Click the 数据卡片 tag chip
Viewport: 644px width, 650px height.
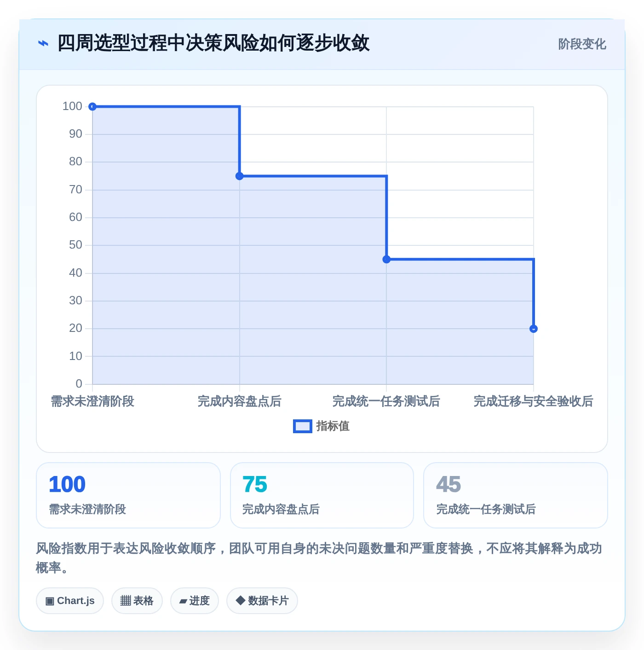pyautogui.click(x=262, y=601)
